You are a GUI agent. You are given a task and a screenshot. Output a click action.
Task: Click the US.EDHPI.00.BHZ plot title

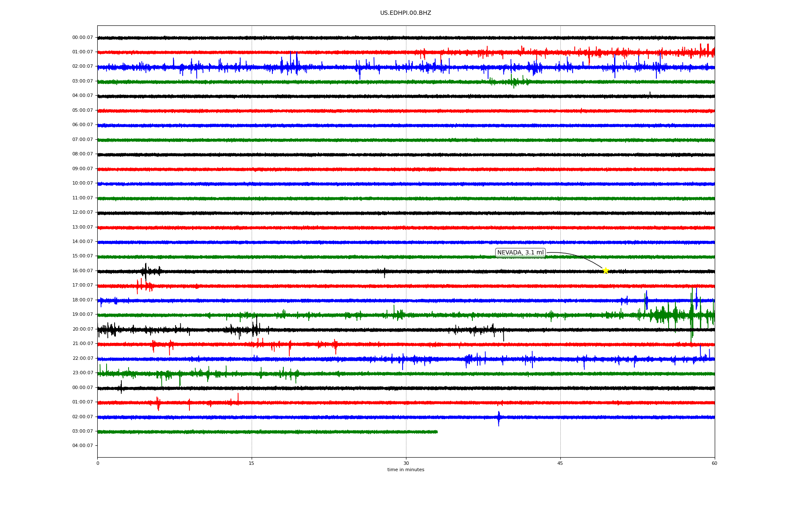[x=406, y=13]
